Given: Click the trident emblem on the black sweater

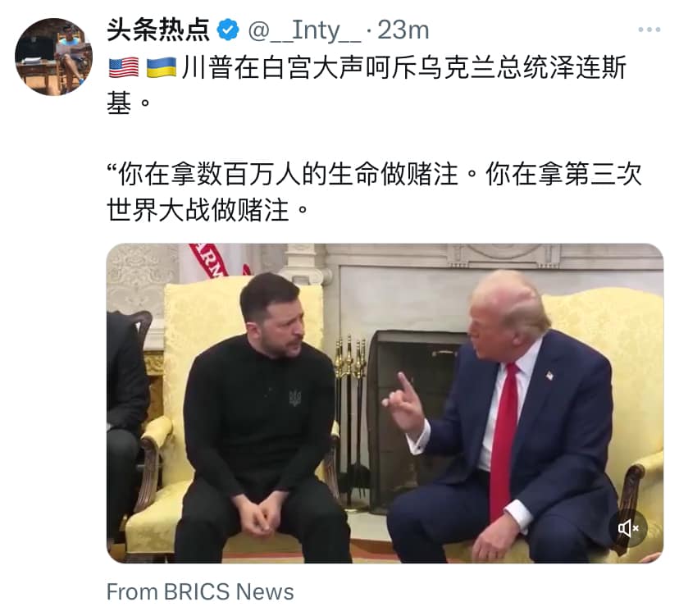Looking at the screenshot, I should pyautogui.click(x=295, y=397).
